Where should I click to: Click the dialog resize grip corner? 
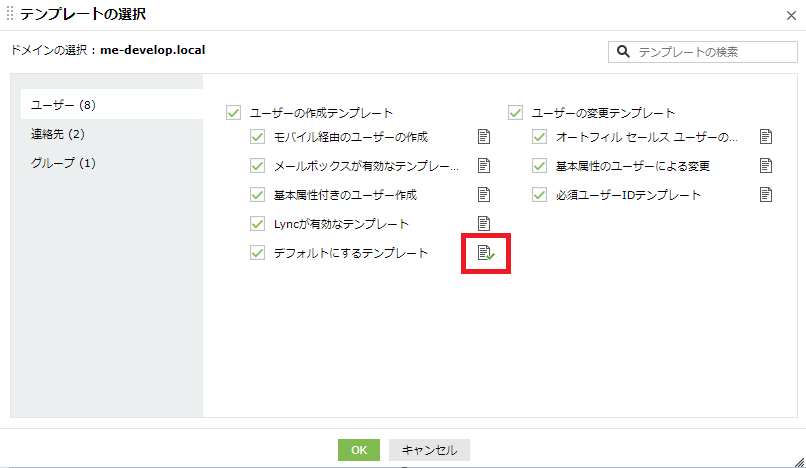click(799, 462)
